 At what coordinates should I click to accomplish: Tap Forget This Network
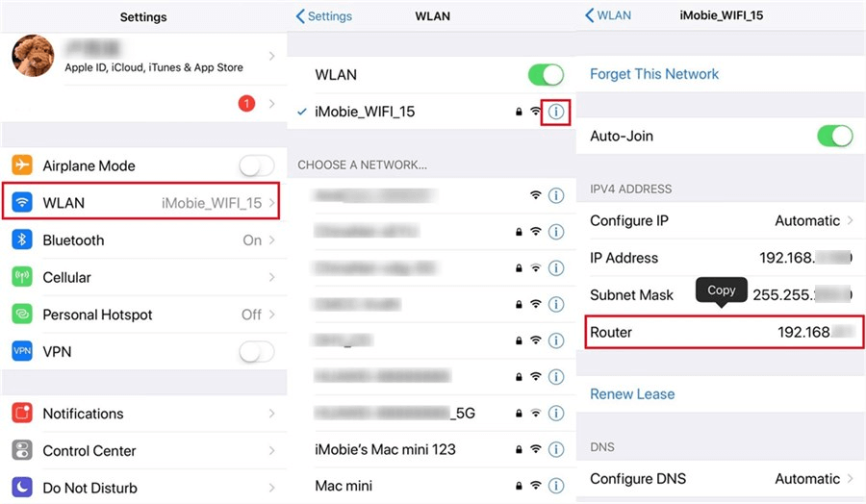point(654,74)
